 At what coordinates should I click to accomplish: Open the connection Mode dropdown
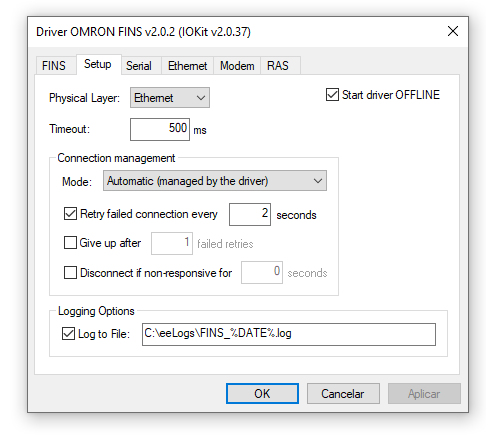tap(215, 181)
